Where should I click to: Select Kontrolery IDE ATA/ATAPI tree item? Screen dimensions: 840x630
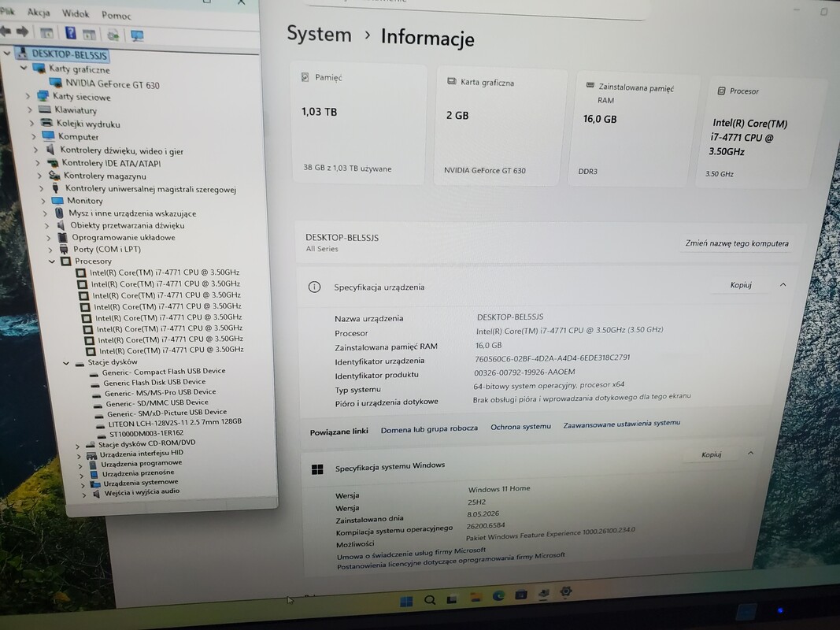111,163
